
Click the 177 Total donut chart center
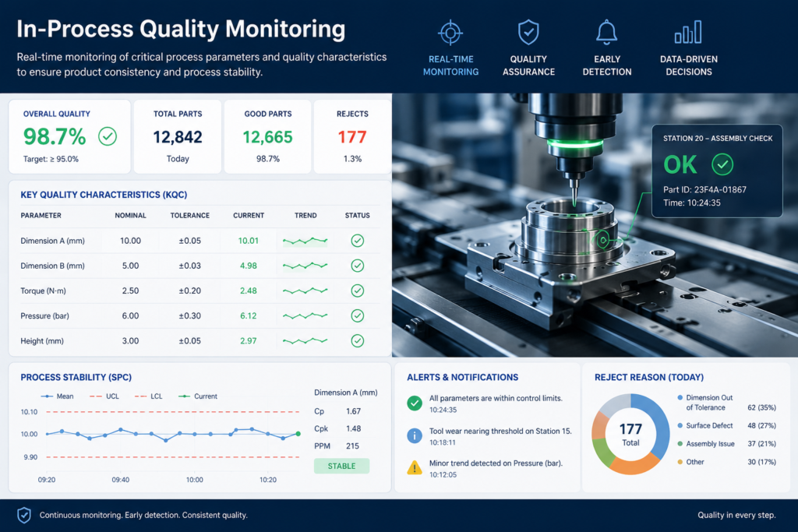pos(630,435)
